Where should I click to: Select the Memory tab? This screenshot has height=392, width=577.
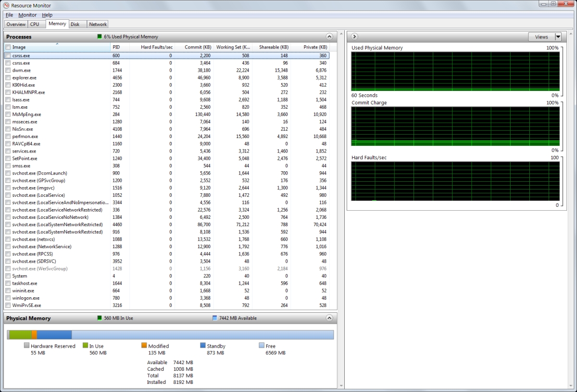point(57,24)
